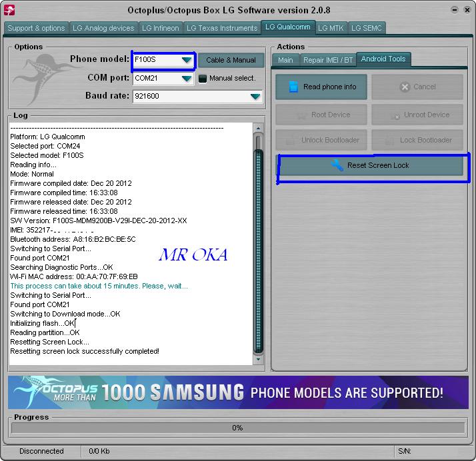This screenshot has width=476, height=461.
Task: Switch to the Support & options tab
Action: (37, 28)
